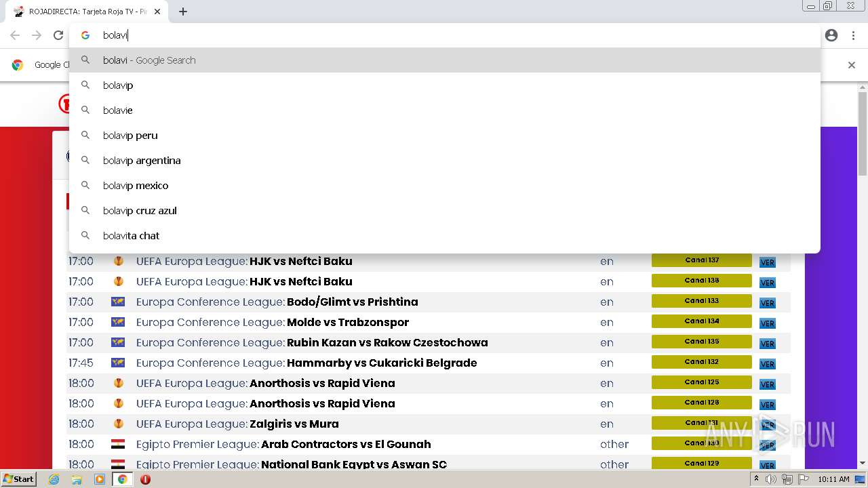The image size is (868, 488).
Task: Open the file explorer taskbar icon
Action: 77,479
